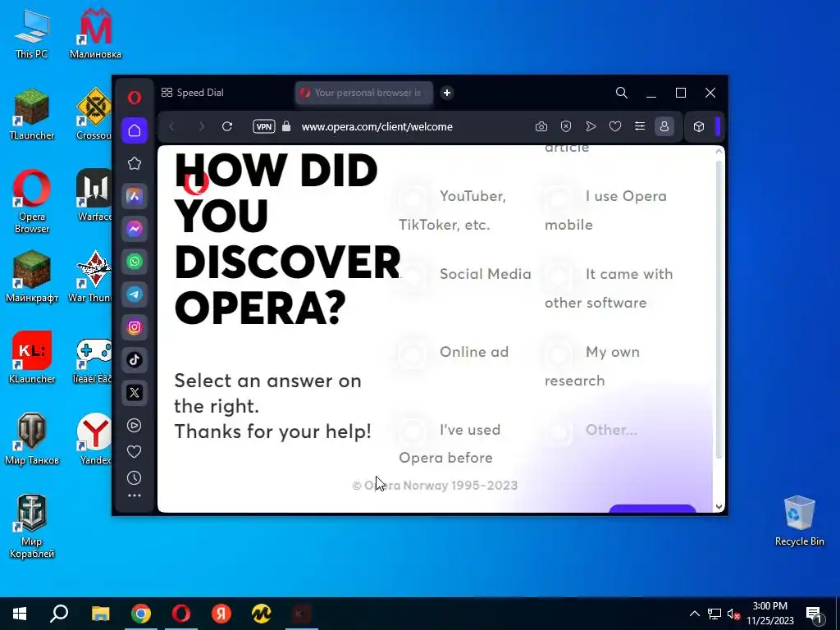Go back with the back arrow
Image resolution: width=840 pixels, height=630 pixels.
(x=171, y=126)
